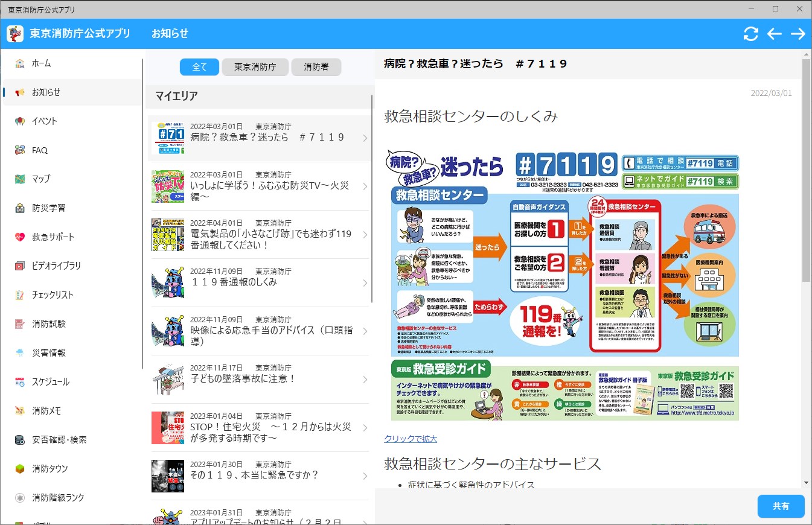
Task: Select the 消防署 filter tab
Action: pos(316,67)
